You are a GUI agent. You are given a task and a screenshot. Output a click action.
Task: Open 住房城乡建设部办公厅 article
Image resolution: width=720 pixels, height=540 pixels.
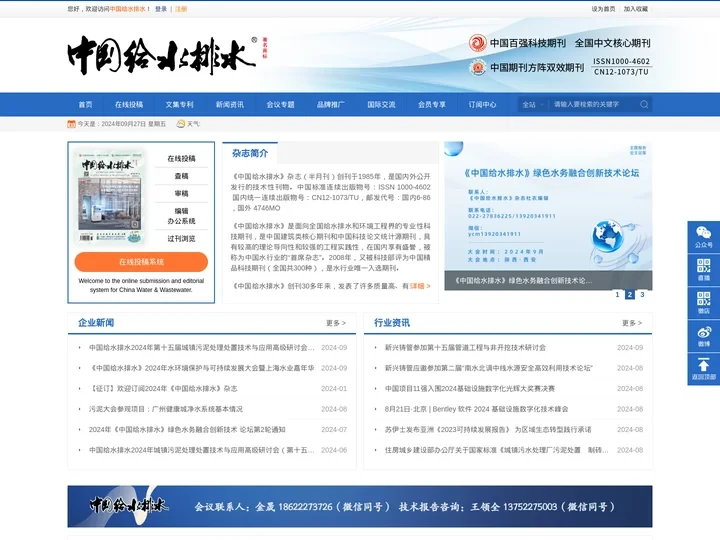tap(496, 450)
